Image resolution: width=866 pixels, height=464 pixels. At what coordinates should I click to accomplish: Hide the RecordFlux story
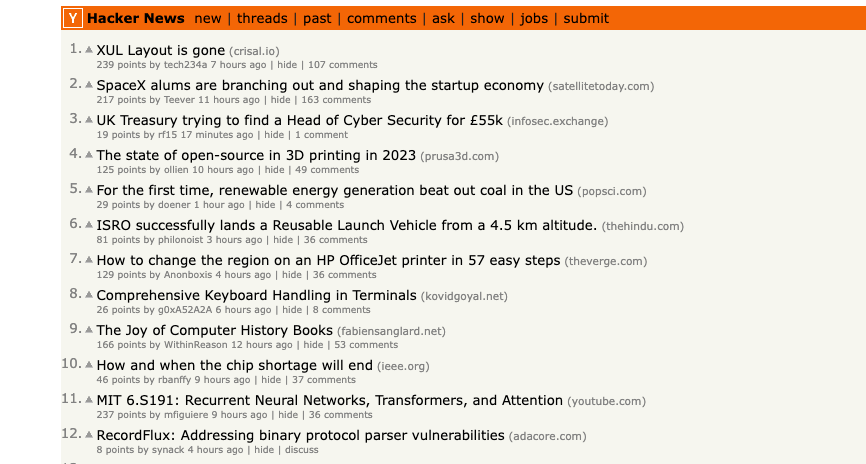coord(264,450)
